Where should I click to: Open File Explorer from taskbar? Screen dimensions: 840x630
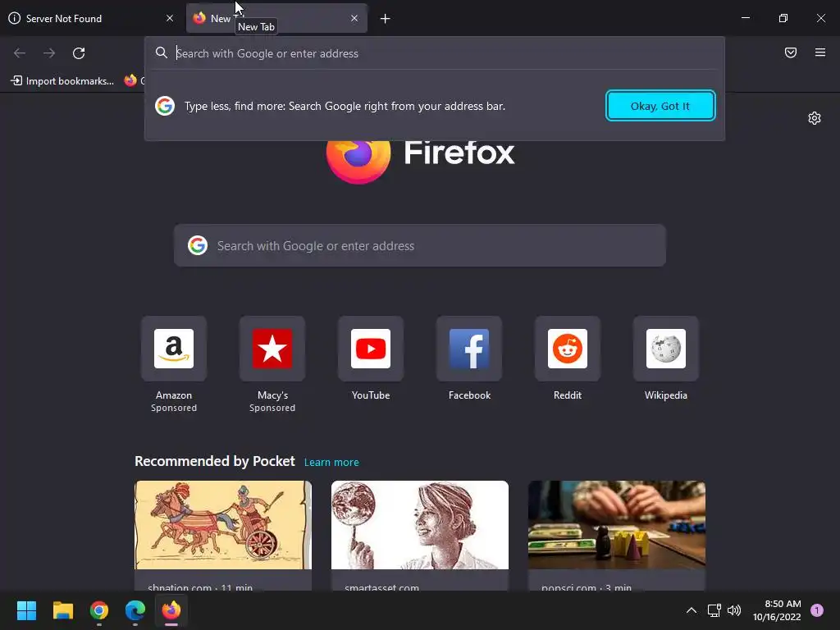[62, 610]
